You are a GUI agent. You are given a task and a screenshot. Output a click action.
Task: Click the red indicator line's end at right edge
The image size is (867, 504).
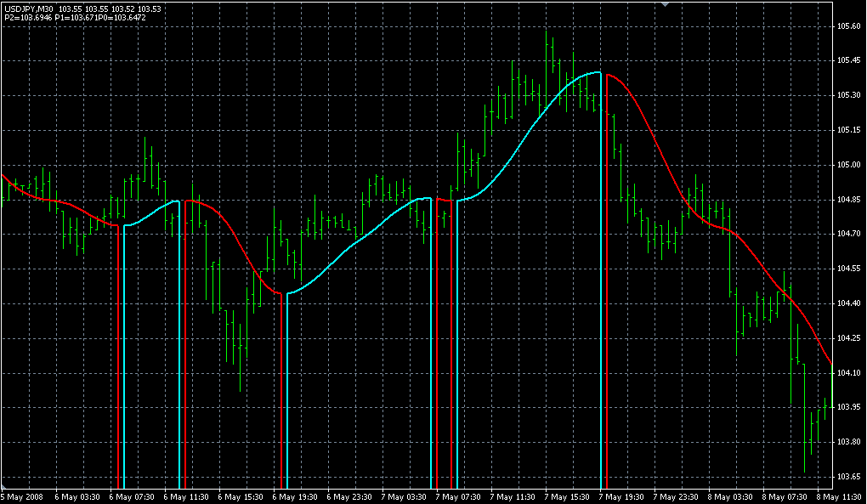830,363
